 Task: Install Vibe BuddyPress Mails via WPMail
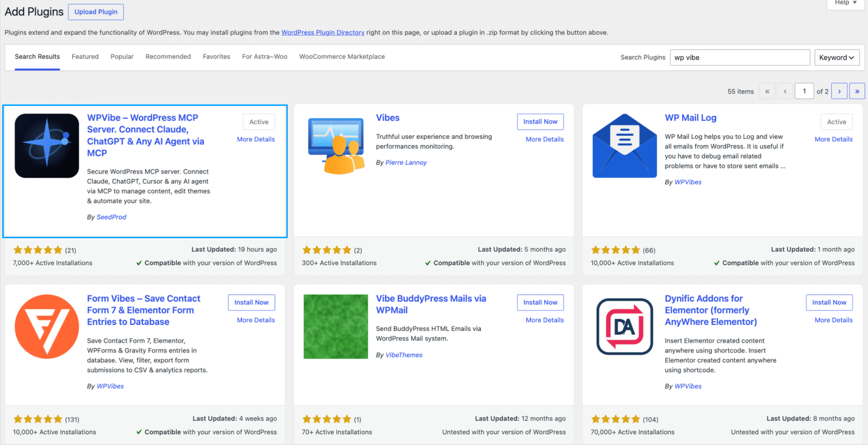(x=540, y=302)
